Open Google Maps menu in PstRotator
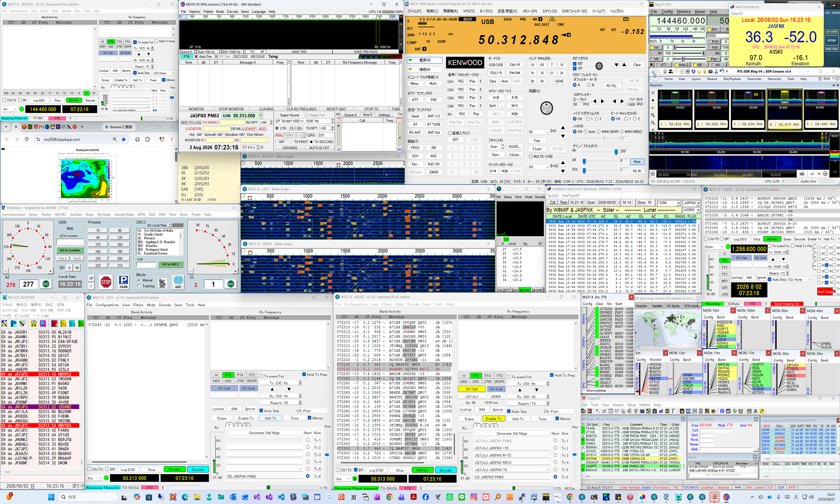Screen dimensions: 840x504 (x=124, y=215)
